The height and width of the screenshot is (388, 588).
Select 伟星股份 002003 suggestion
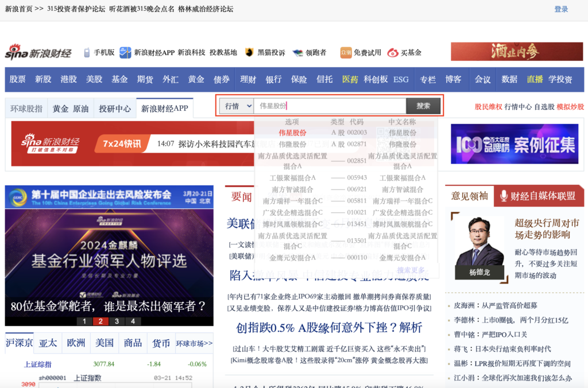(x=293, y=133)
